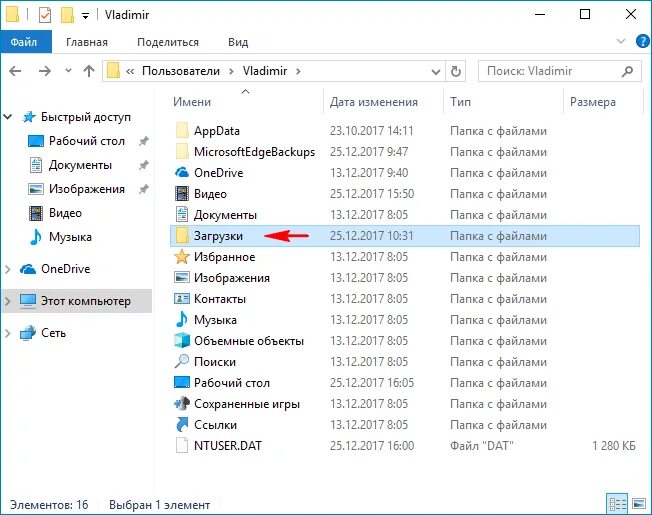Click the Properties icon in title bar
This screenshot has height=515, width=652.
(45, 15)
